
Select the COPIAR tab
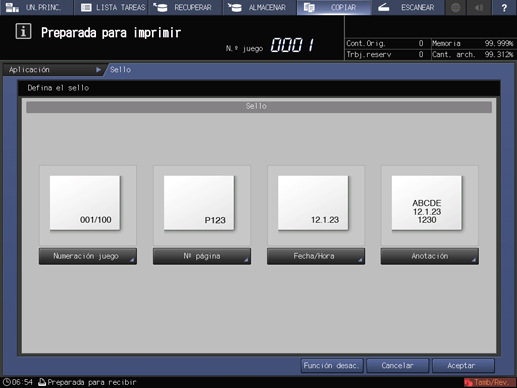(334, 7)
